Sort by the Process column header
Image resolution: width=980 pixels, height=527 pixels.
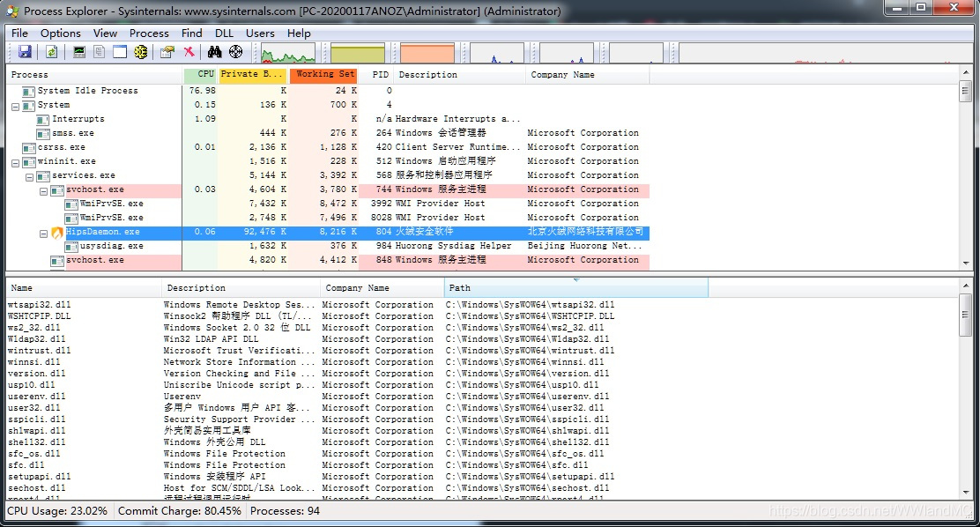click(x=94, y=75)
